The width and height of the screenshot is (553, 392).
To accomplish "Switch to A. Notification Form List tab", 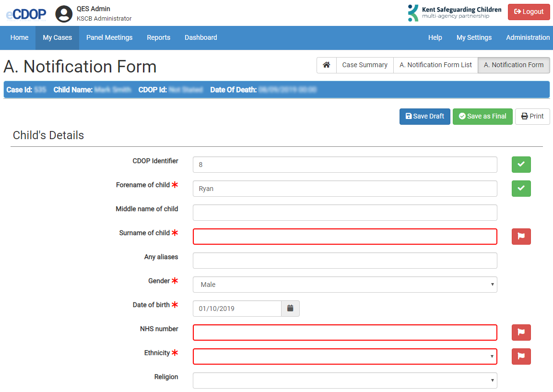I will point(435,65).
